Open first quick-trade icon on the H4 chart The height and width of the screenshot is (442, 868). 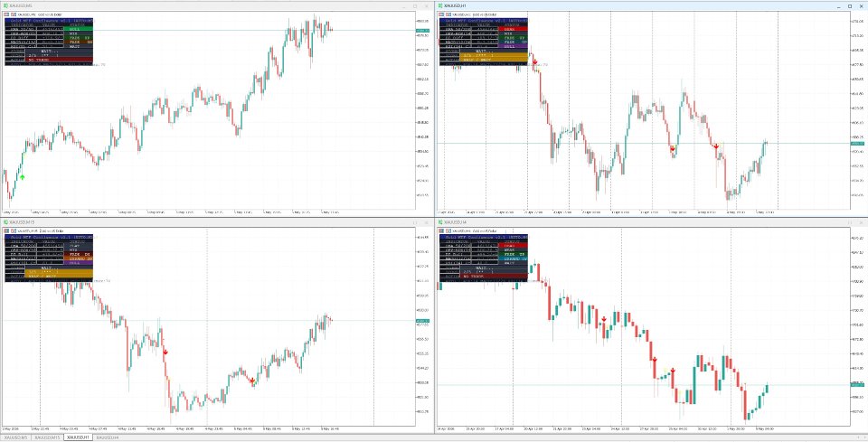(442, 230)
